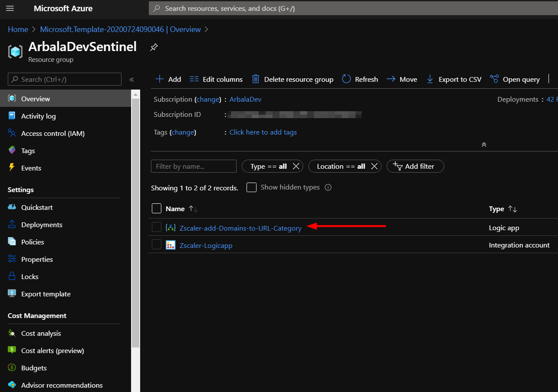Click the Quickstart cloud icon
This screenshot has height=392, width=558.
tap(12, 207)
